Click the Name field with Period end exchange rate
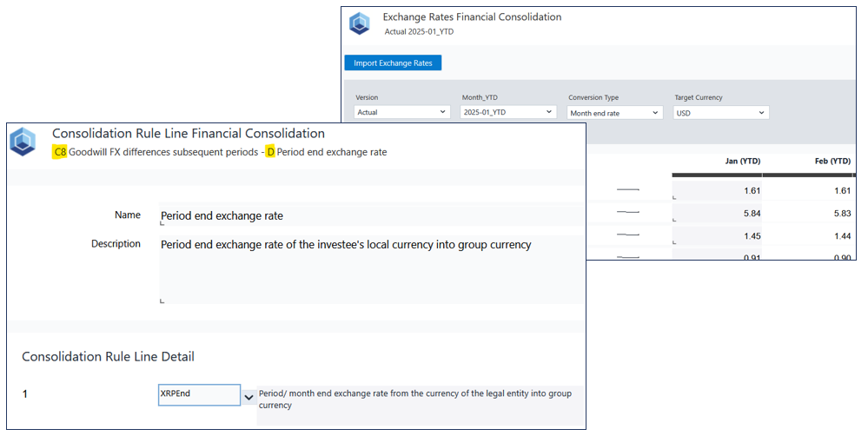 coord(370,215)
